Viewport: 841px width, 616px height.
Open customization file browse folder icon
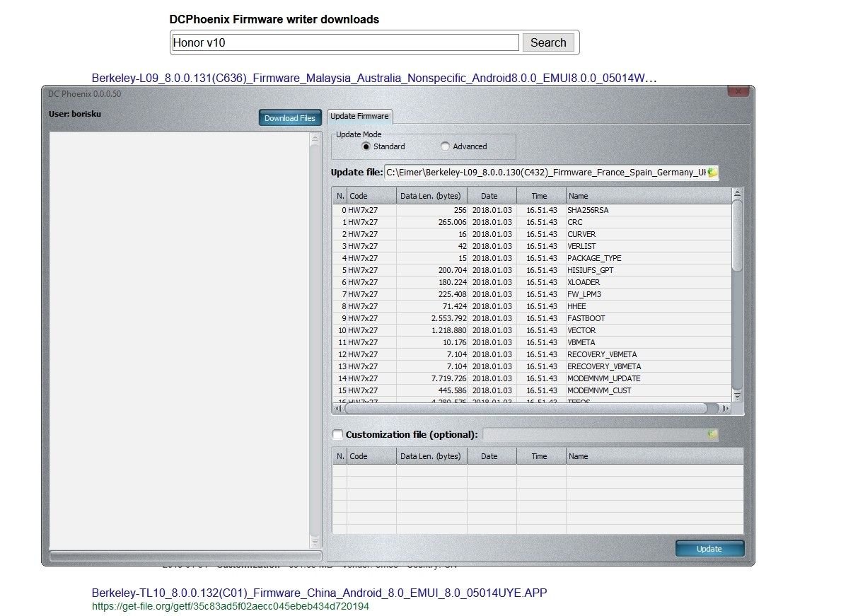(x=712, y=434)
